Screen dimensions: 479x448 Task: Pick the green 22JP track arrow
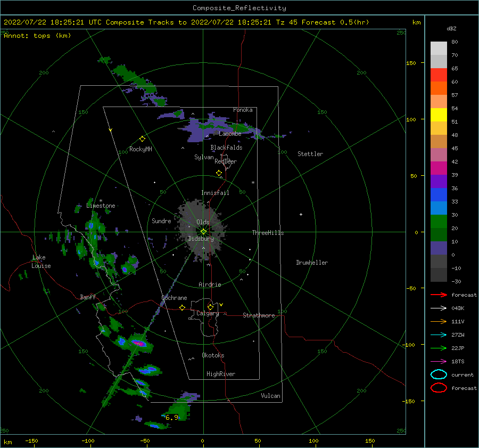click(x=439, y=348)
